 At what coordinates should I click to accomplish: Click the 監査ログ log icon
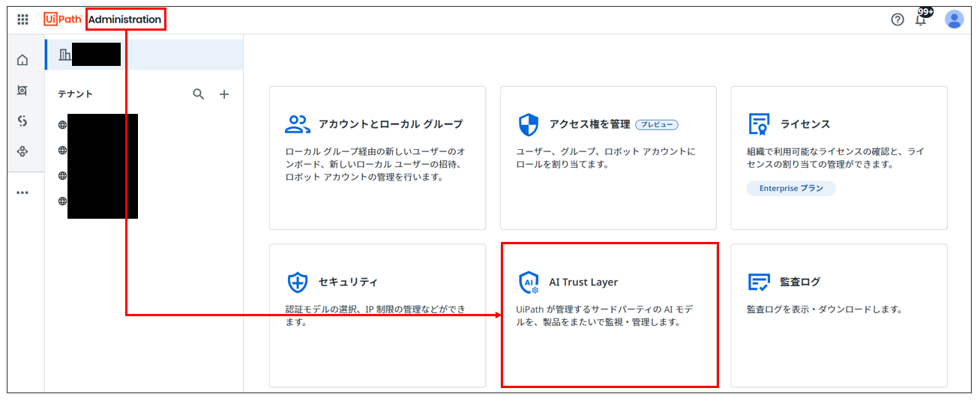pos(759,282)
